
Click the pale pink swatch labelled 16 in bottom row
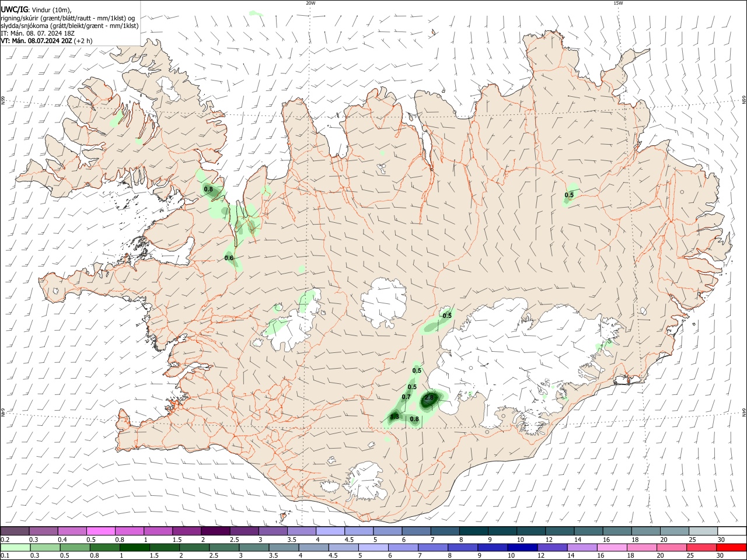point(612,548)
